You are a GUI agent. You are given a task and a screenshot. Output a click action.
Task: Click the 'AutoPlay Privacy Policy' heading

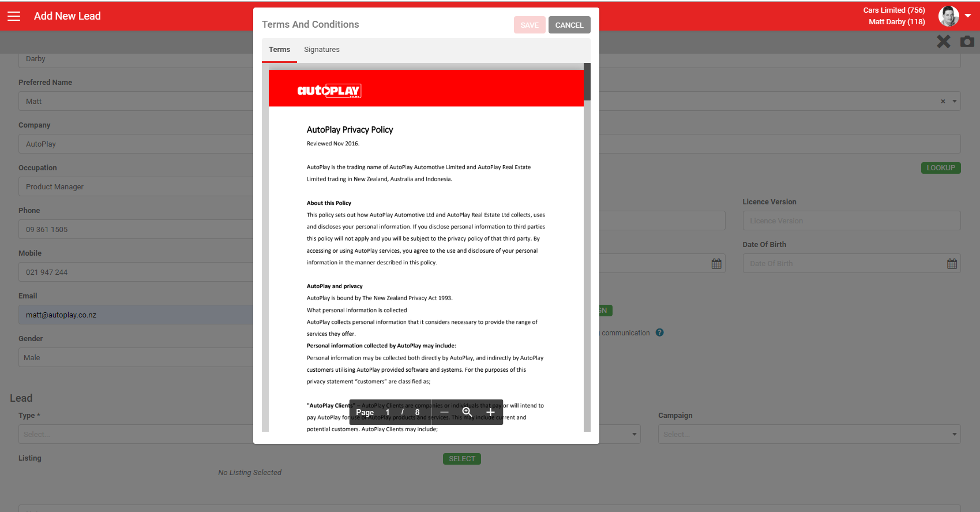tap(350, 130)
